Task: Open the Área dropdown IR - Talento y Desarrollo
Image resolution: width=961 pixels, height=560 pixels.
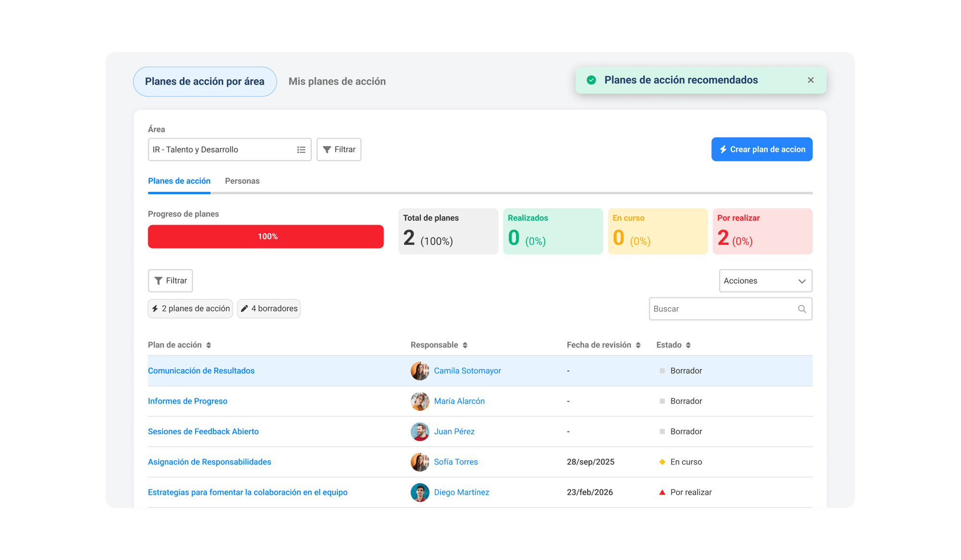Action: pos(221,150)
